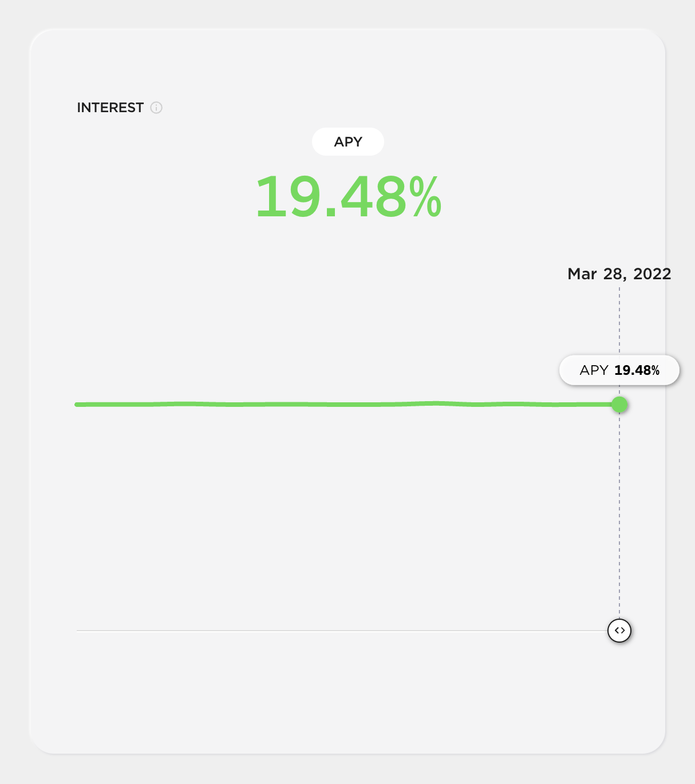Click the info icon beside INTEREST
695x784 pixels.
coord(156,108)
